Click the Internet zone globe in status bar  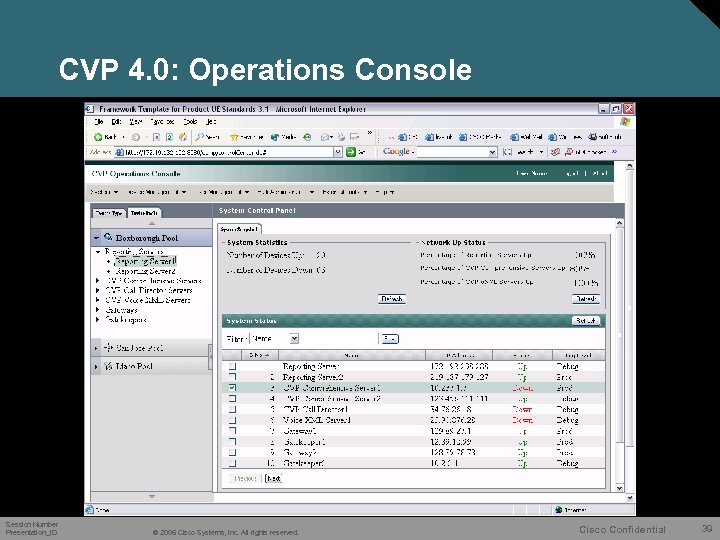(x=558, y=510)
